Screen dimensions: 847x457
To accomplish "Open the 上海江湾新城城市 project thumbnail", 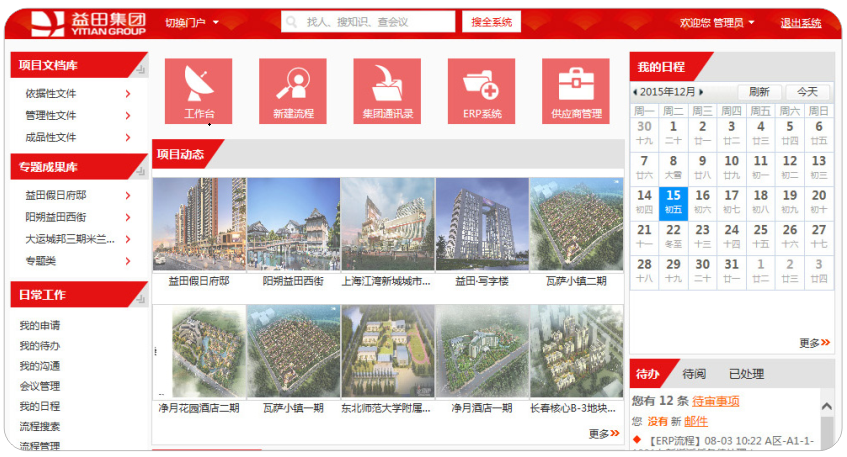I will [x=387, y=224].
